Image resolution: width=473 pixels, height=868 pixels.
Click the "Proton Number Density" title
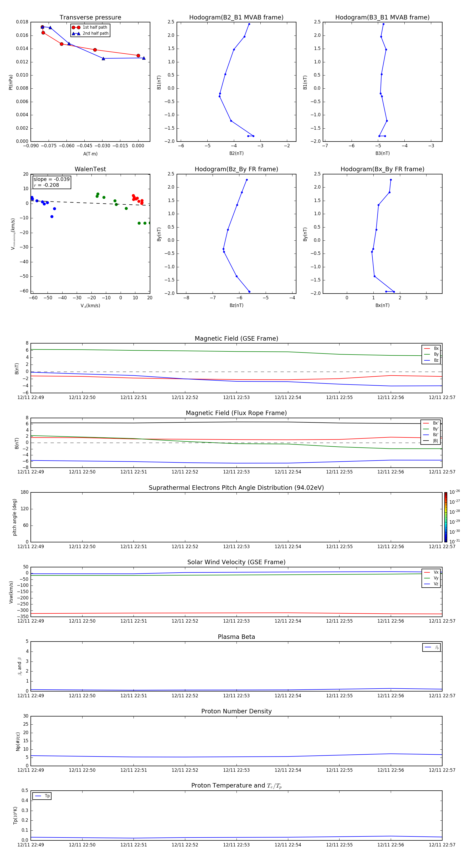click(x=236, y=711)
